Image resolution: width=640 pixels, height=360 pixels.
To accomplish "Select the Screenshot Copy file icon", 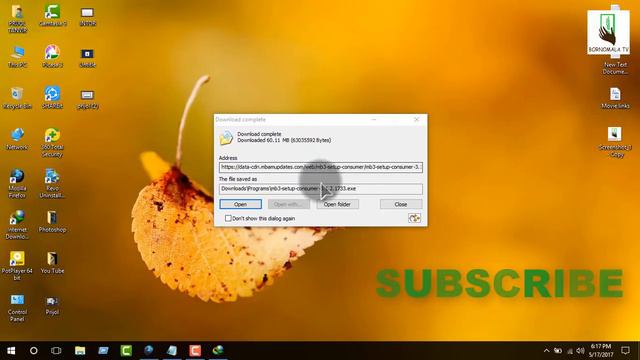I will coord(615,142).
